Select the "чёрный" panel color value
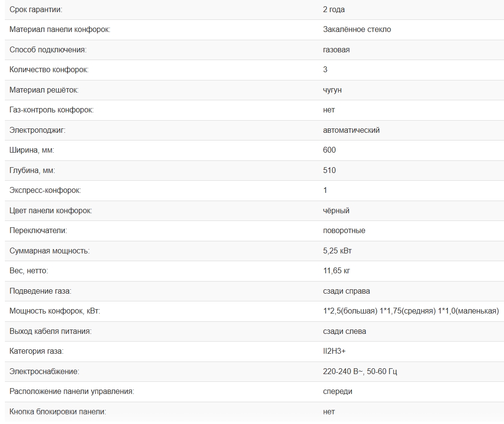This screenshot has height=424, width=504. (x=336, y=211)
